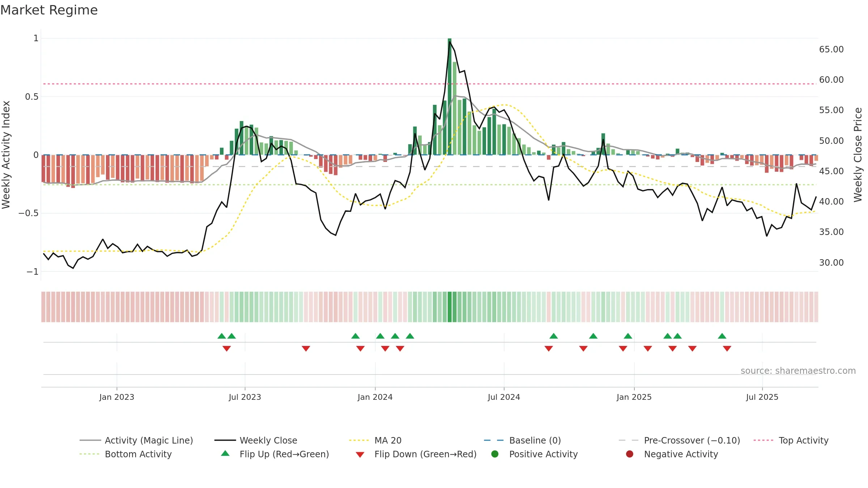Click the Weekly Activity Index axis title

6,155
